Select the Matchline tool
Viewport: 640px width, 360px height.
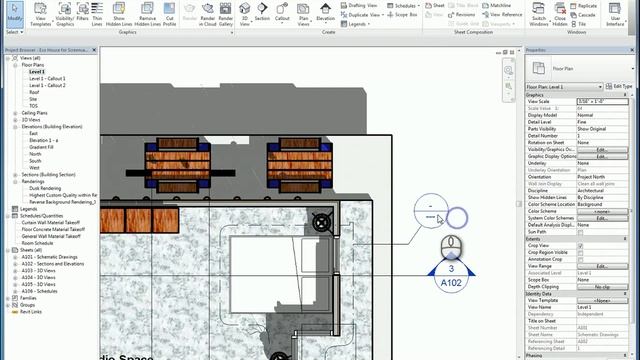pos(497,5)
